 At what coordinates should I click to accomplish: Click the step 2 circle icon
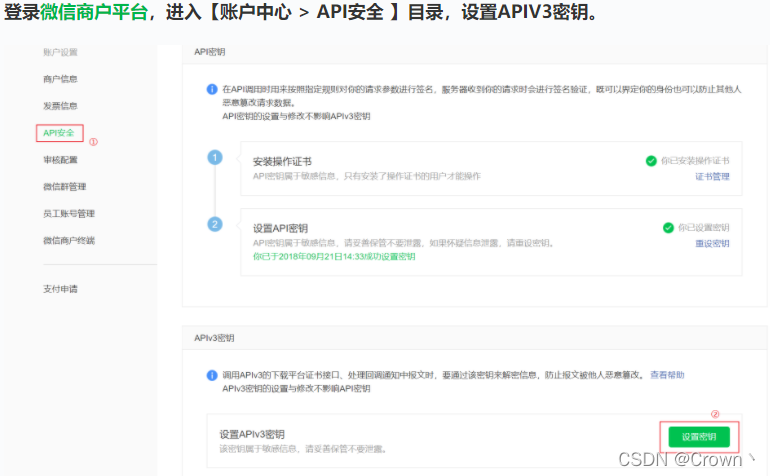(215, 224)
